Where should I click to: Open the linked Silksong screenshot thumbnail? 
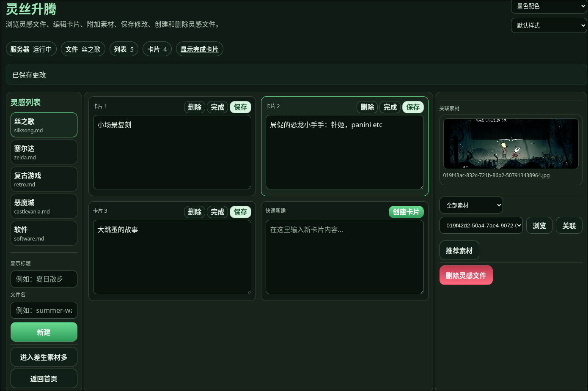[511, 144]
